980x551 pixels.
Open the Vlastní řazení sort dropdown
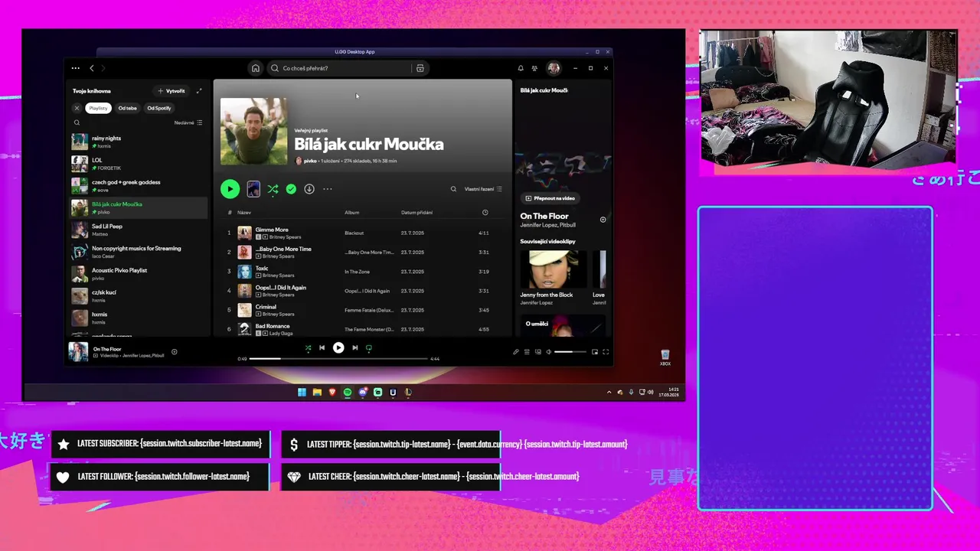click(483, 189)
